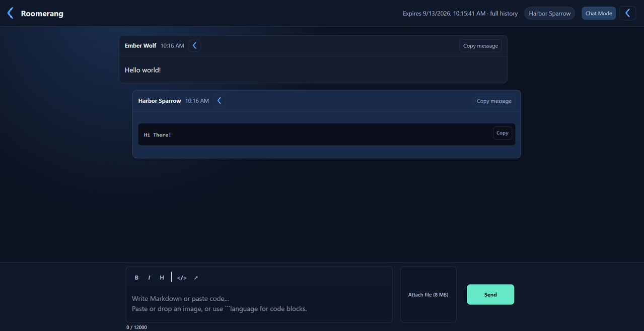Apply bold formatting with the B icon

(x=136, y=278)
